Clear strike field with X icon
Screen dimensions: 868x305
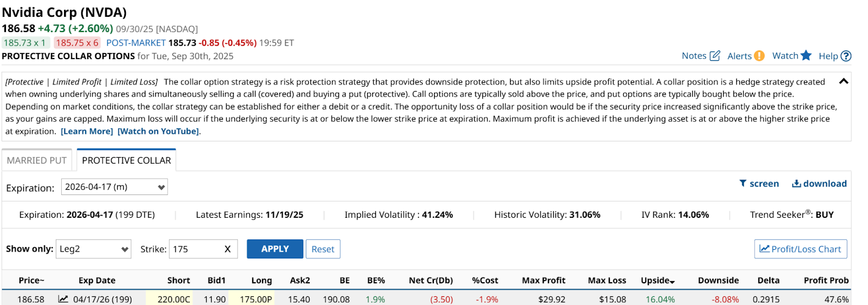click(x=227, y=249)
